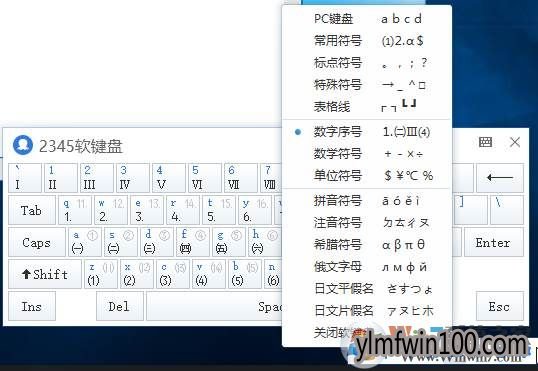Screen dimensions: 538x371
Task: Select 俄文字母 layout
Action: (366, 267)
